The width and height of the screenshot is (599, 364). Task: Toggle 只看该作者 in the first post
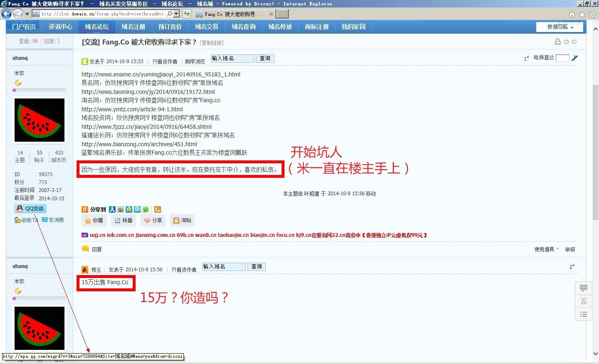[165, 61]
